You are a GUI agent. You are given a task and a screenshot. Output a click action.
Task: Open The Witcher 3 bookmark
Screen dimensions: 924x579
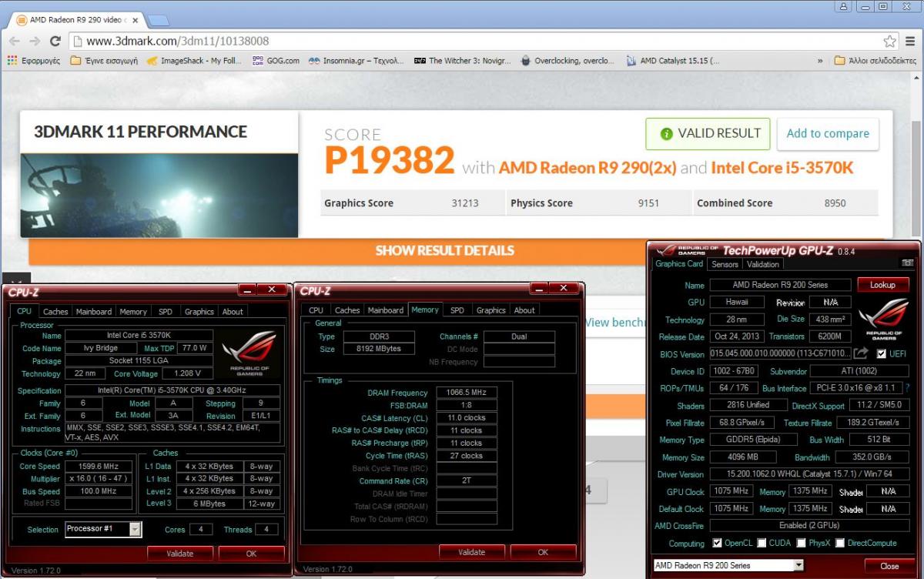point(462,60)
